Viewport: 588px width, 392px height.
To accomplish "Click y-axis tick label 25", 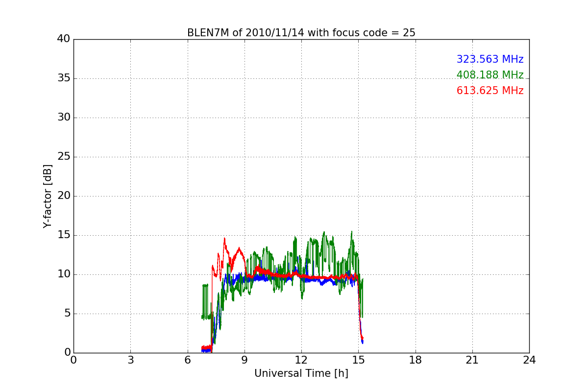I will (x=64, y=157).
